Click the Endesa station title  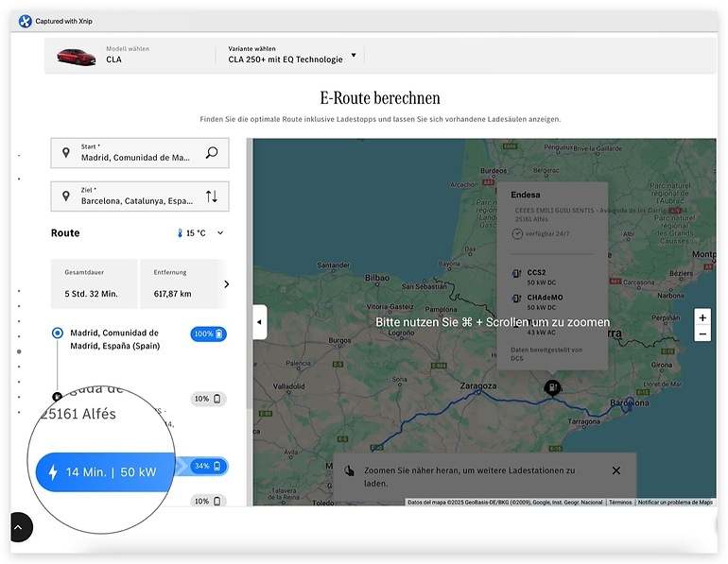coord(526,195)
